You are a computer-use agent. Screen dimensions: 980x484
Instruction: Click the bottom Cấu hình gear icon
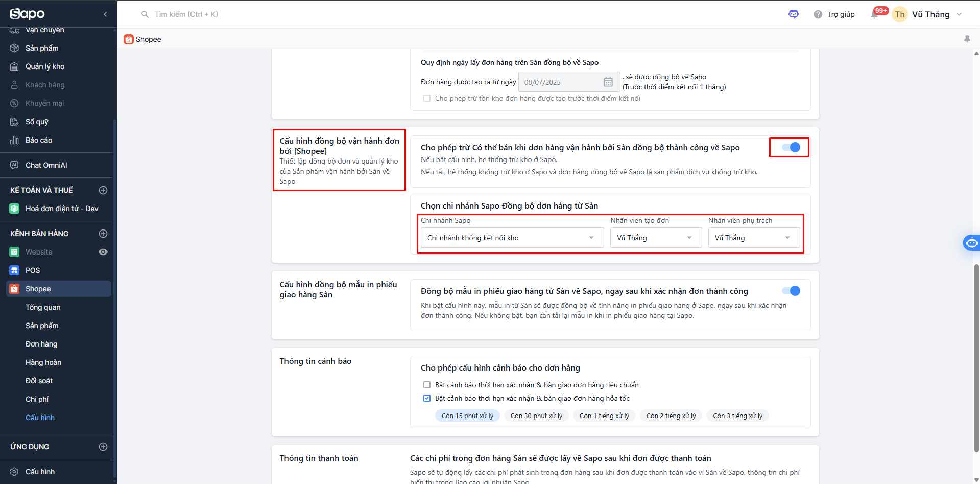[14, 472]
